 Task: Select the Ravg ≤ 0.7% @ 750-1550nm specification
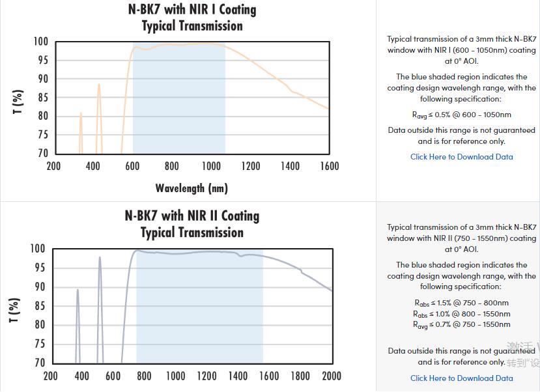pyautogui.click(x=461, y=324)
